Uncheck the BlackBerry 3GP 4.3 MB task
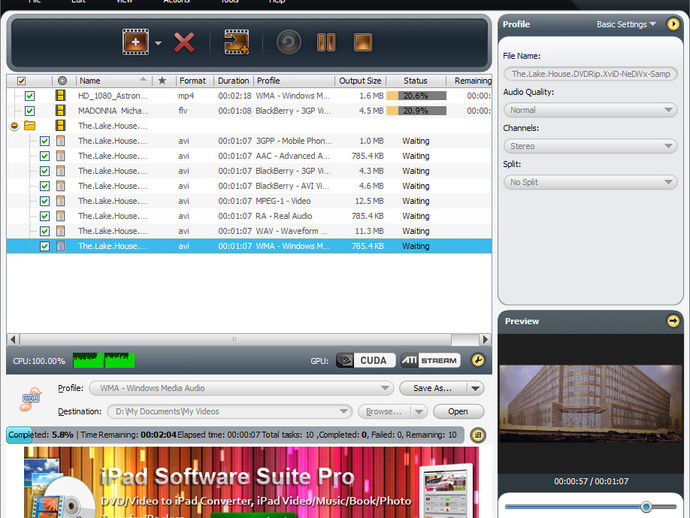 click(44, 171)
